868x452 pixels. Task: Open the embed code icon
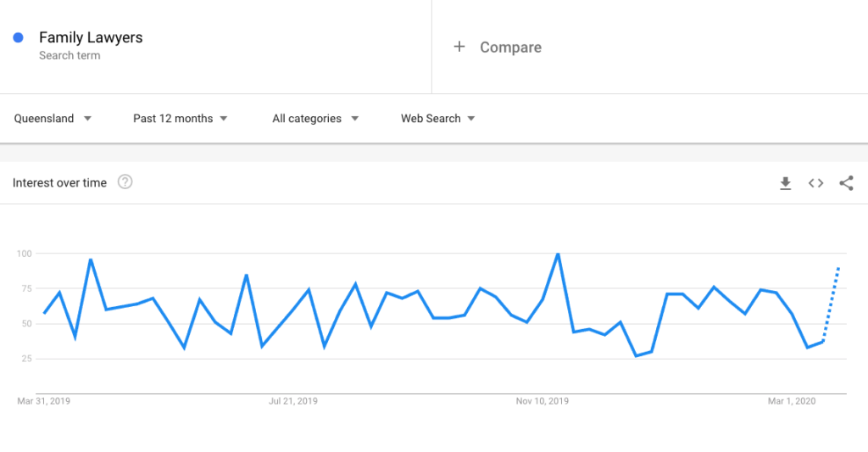click(815, 183)
